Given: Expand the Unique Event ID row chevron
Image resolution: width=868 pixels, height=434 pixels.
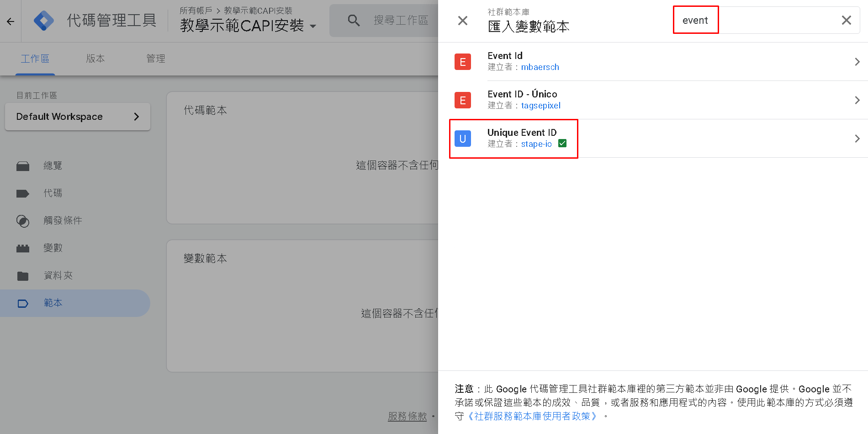Looking at the screenshot, I should pos(857,139).
